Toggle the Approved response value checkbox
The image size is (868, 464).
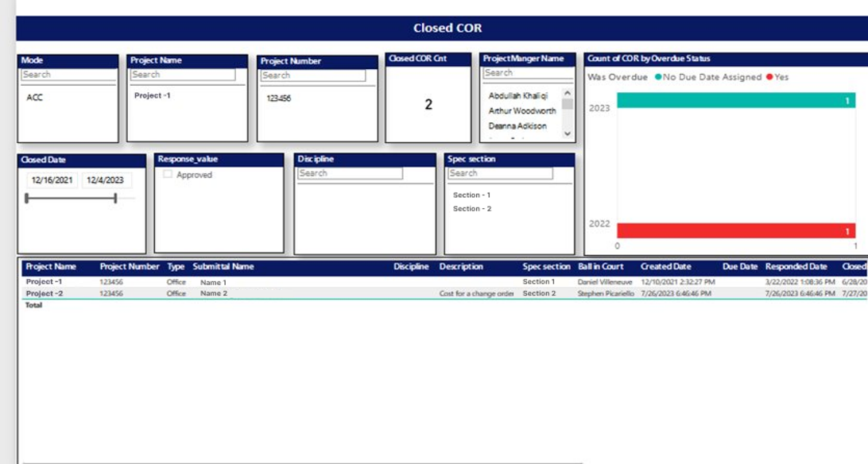click(168, 175)
